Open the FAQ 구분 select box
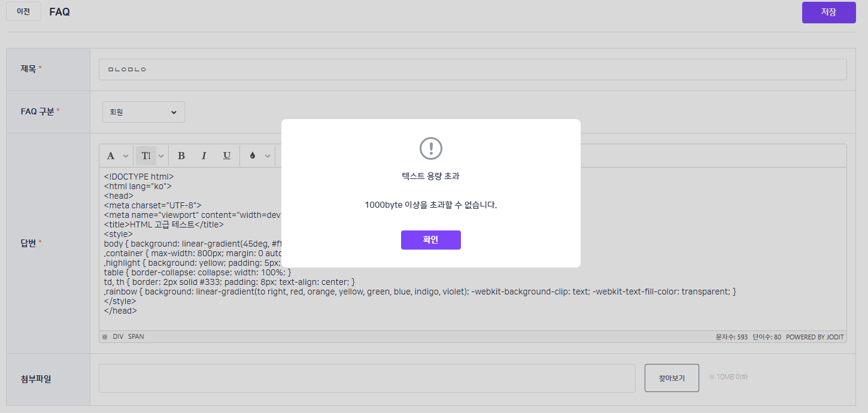The width and height of the screenshot is (868, 413). pos(144,112)
